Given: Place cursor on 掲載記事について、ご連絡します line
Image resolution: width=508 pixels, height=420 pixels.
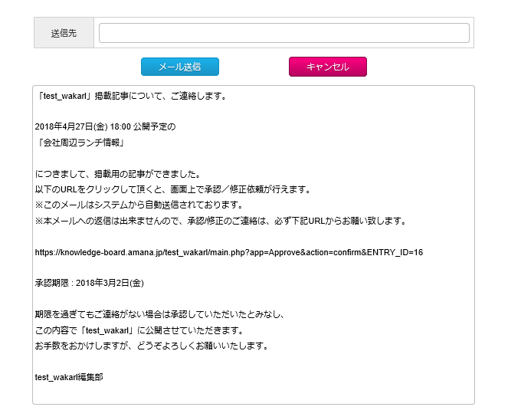Looking at the screenshot, I should (x=132, y=96).
